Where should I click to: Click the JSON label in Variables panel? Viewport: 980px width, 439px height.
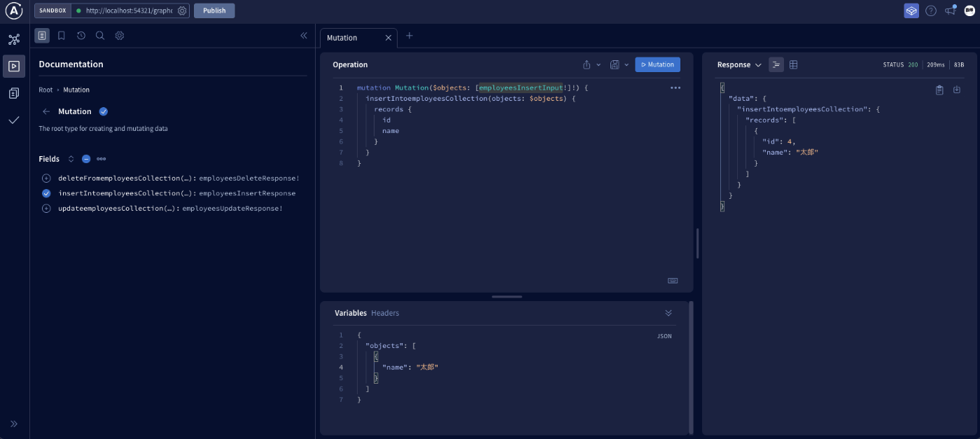pyautogui.click(x=664, y=336)
